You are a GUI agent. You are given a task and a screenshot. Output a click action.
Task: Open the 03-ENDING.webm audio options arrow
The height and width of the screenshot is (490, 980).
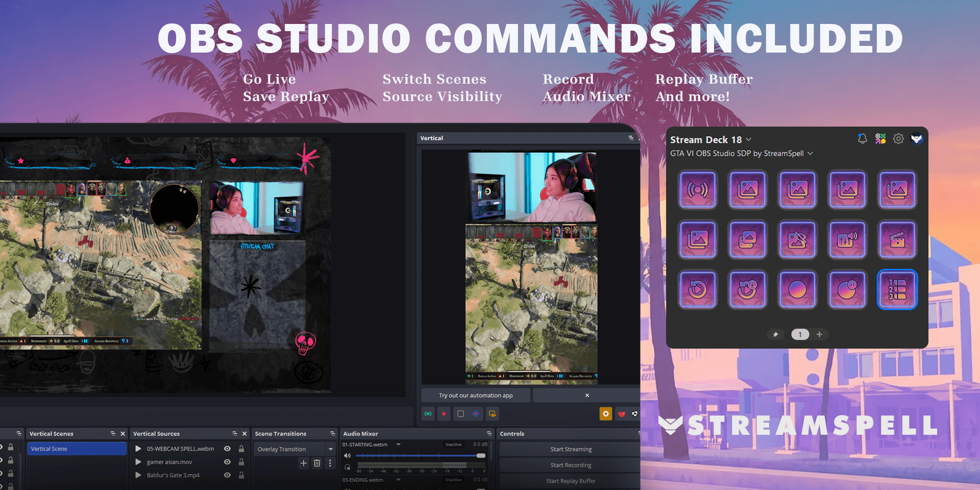(399, 480)
